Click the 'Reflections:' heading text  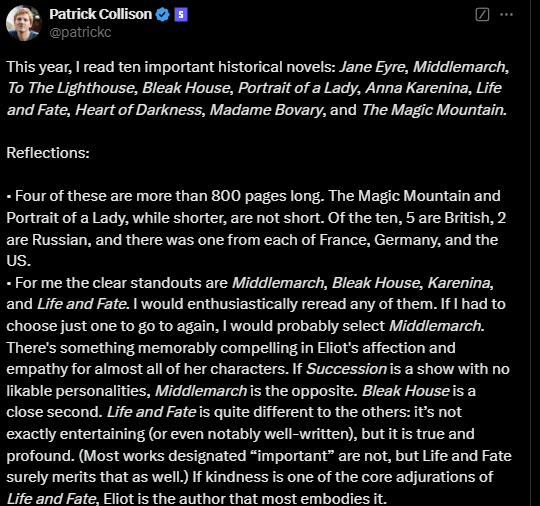[x=48, y=153]
